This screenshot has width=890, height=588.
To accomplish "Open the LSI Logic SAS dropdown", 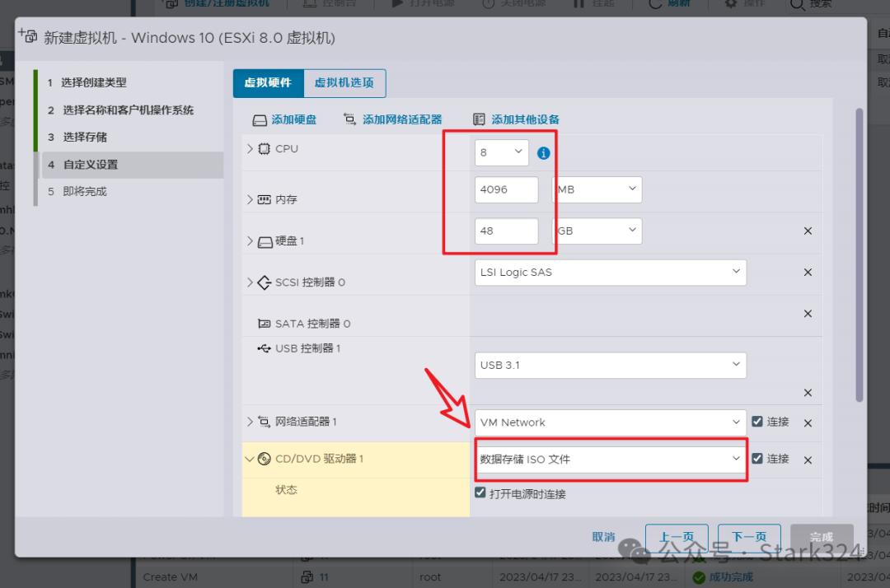I will click(610, 272).
